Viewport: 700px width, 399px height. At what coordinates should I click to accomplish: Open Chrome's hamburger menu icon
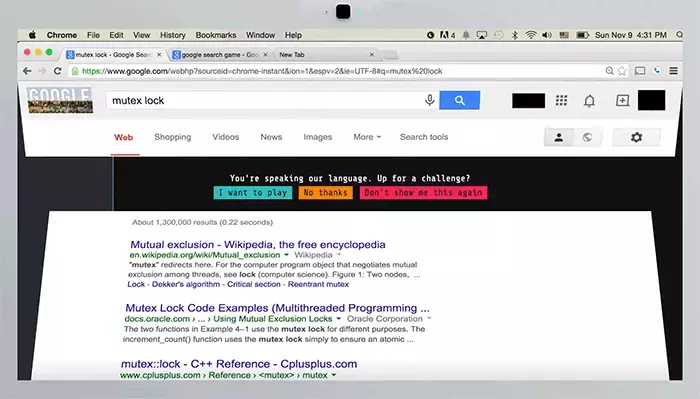673,71
